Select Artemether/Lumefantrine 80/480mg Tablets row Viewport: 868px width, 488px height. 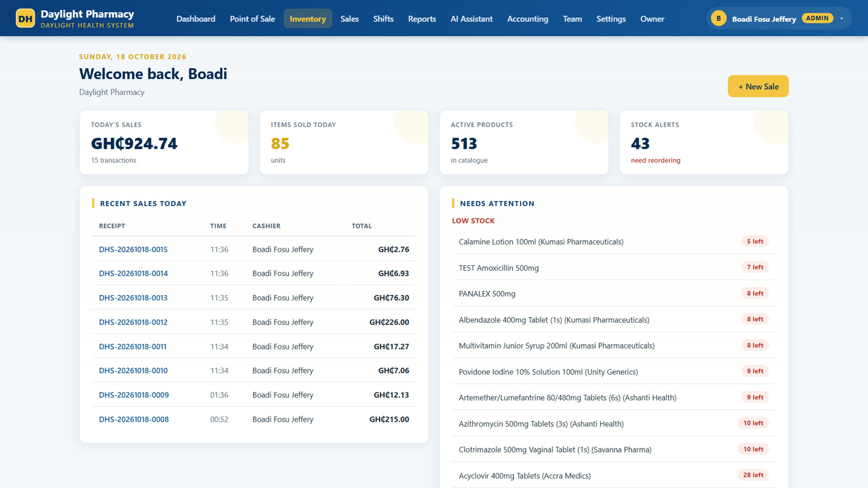(614, 397)
